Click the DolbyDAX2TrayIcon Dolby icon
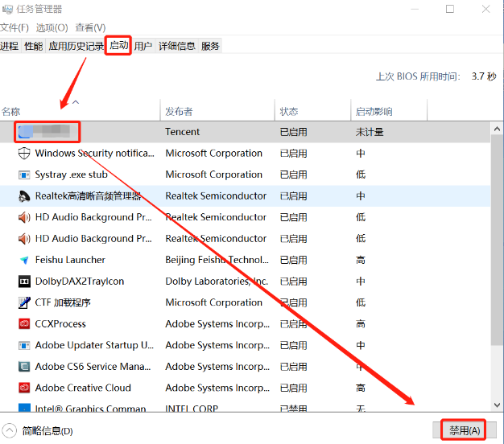 [24, 282]
